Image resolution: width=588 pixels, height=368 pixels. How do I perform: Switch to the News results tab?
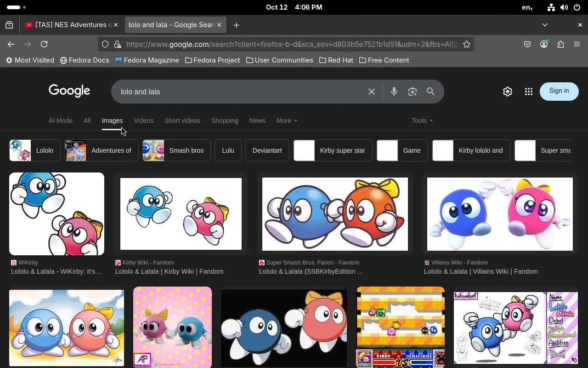click(257, 121)
